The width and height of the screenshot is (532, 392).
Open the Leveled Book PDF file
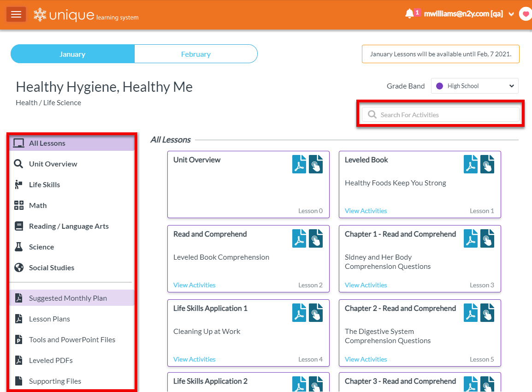pyautogui.click(x=471, y=164)
